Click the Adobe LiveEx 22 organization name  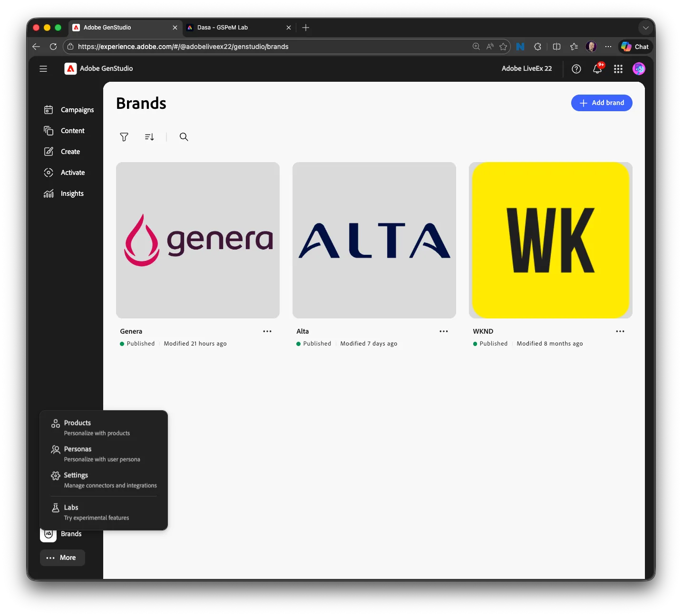(x=527, y=69)
